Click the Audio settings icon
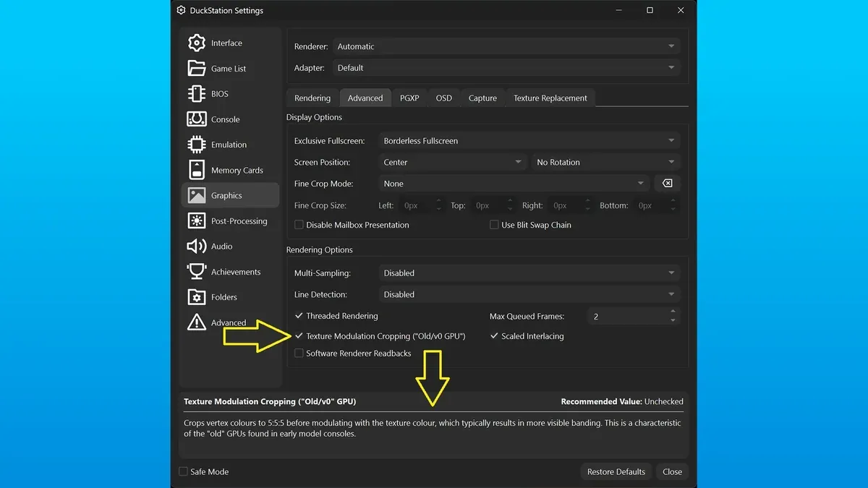Image resolution: width=868 pixels, height=488 pixels. 196,246
